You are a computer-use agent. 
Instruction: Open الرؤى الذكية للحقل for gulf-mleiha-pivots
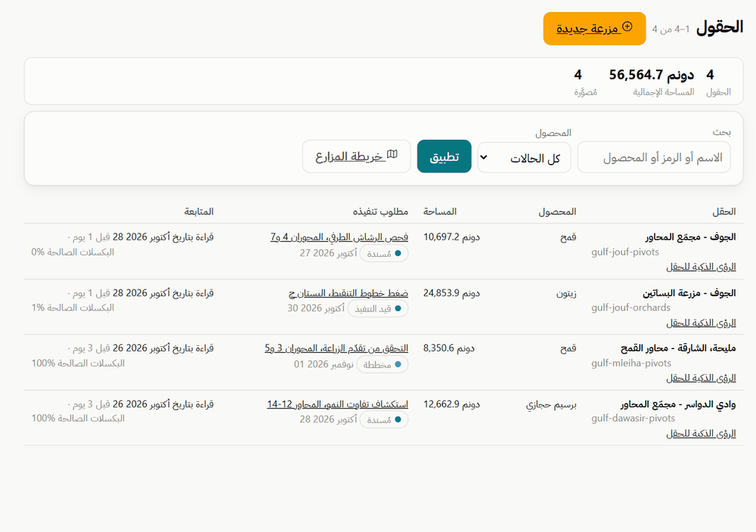click(701, 379)
